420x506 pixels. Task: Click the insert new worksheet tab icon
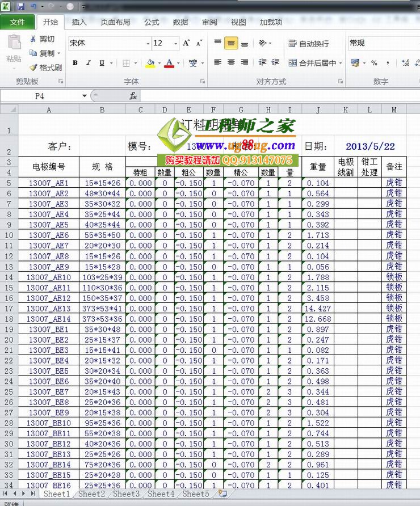pos(223,494)
